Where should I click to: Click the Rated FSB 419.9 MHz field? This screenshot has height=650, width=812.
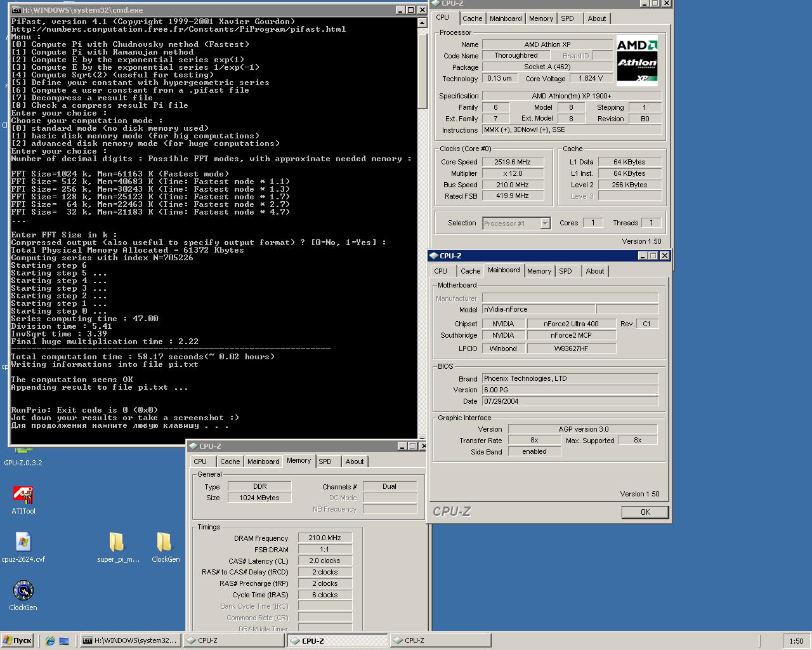(513, 196)
